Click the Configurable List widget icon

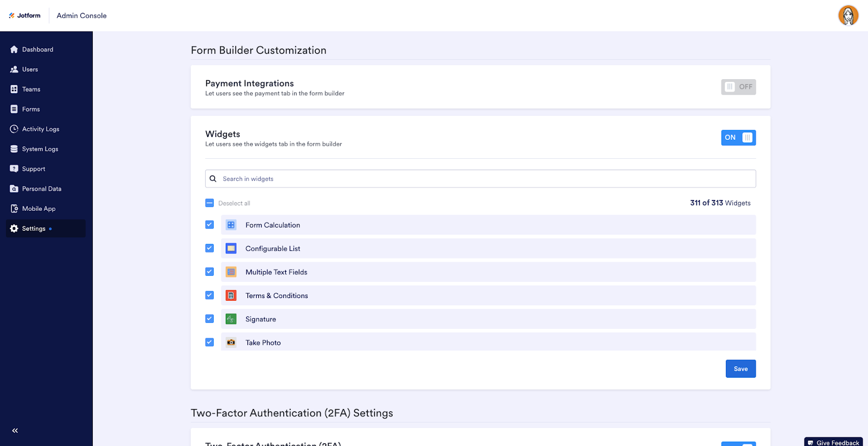(231, 248)
